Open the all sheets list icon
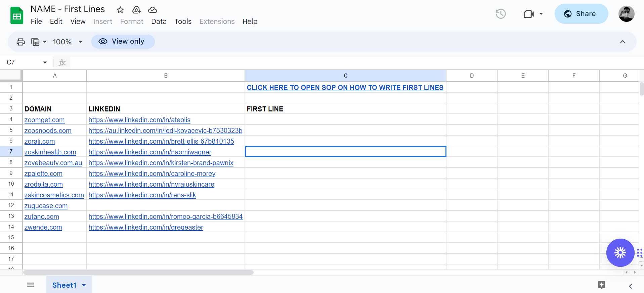 31,285
